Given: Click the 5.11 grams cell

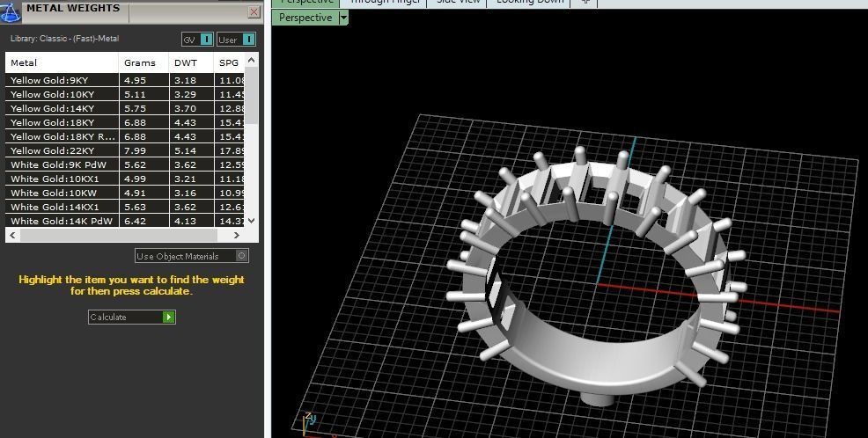Looking at the screenshot, I should [143, 94].
